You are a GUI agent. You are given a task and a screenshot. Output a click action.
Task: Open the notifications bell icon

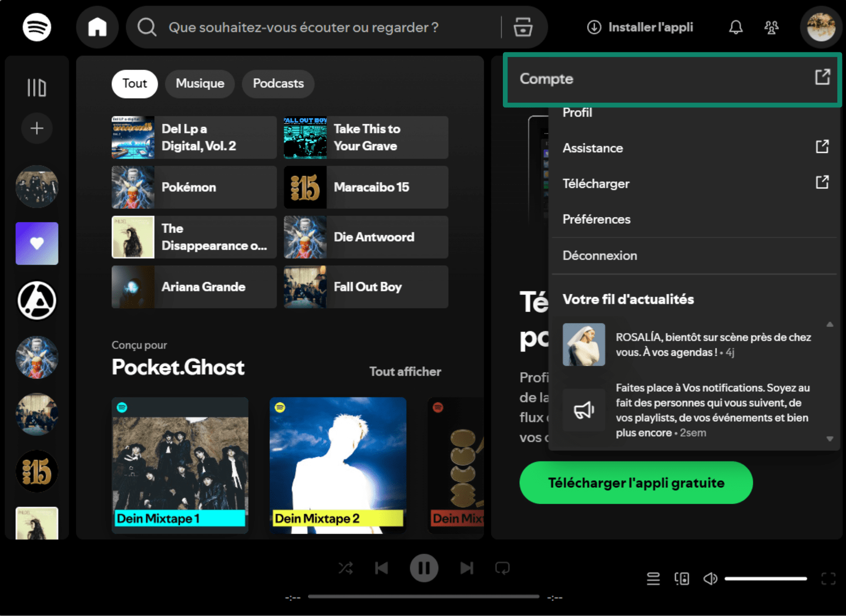pos(735,27)
